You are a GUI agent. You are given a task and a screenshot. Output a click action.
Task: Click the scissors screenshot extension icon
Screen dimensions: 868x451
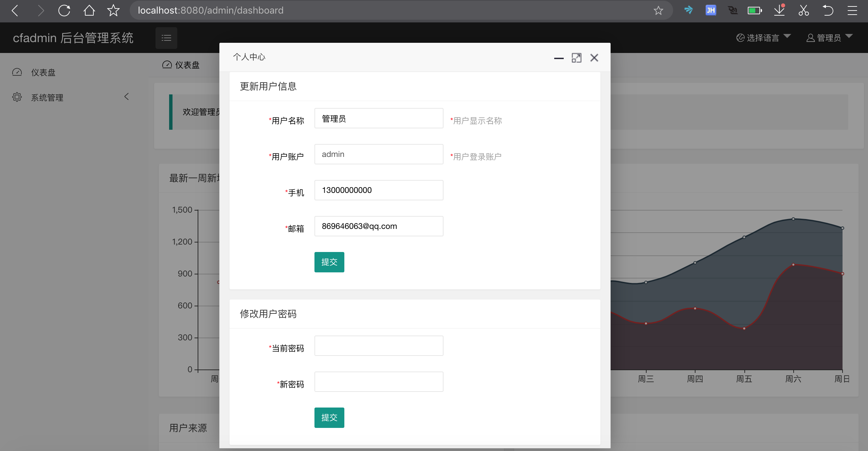803,11
